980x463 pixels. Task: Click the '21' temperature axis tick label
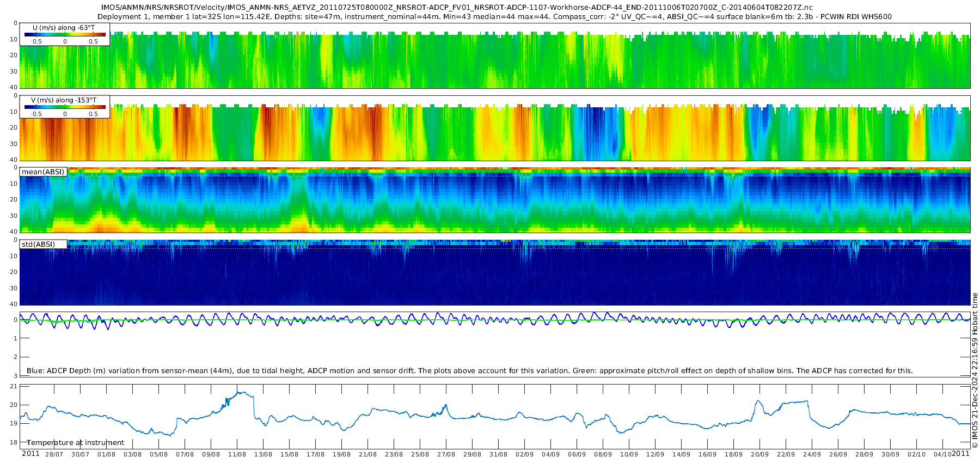14,386
